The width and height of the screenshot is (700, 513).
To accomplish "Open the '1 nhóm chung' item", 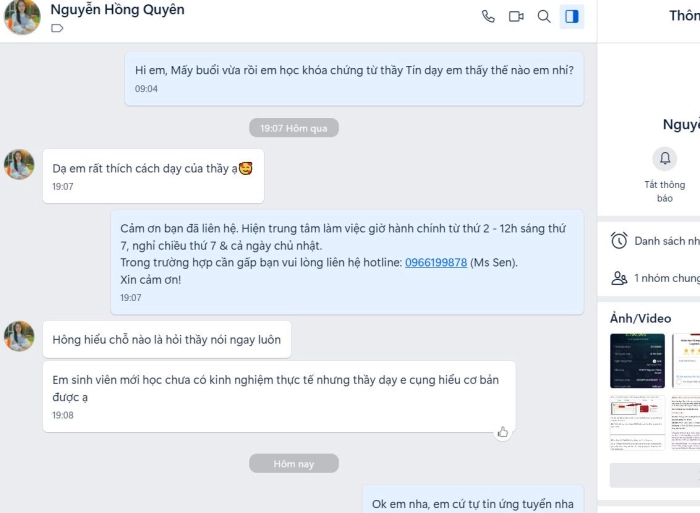I will tap(666, 278).
